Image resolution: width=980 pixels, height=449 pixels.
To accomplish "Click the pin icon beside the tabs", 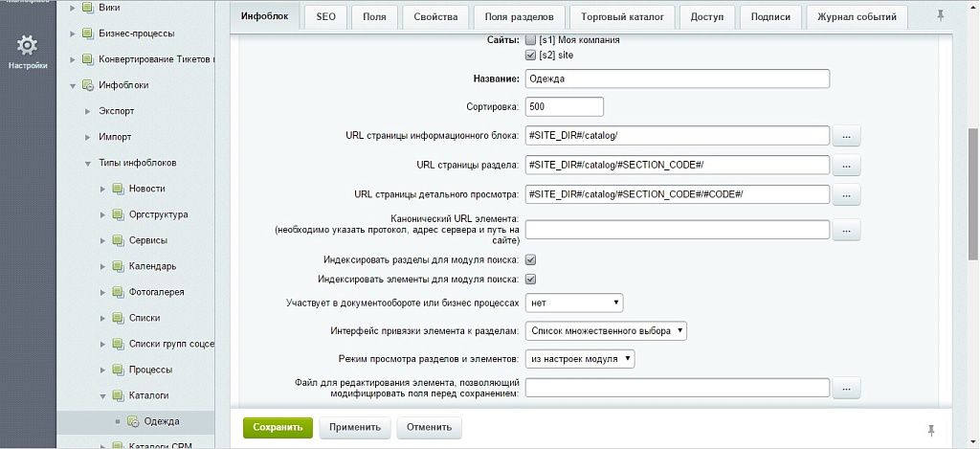I will 941,15.
